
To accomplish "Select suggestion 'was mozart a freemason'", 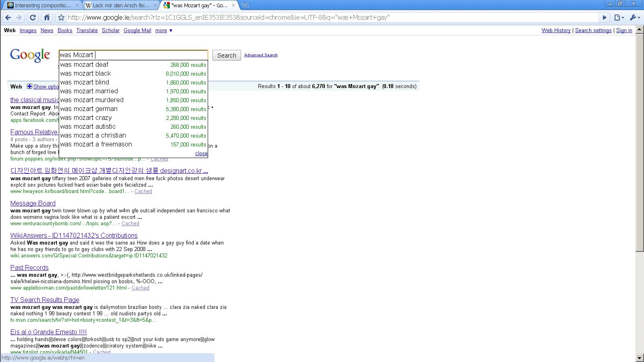I will coord(133,144).
